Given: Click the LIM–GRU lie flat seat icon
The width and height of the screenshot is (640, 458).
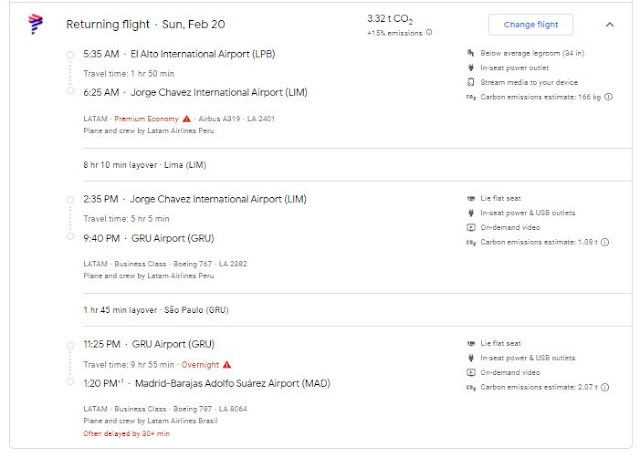Looking at the screenshot, I should 471,198.
